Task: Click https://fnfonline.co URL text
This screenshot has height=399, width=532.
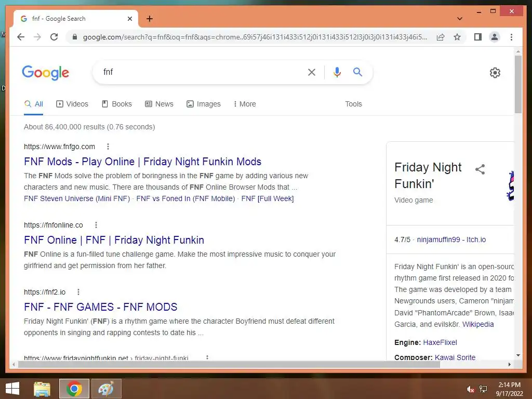Action: 54,225
